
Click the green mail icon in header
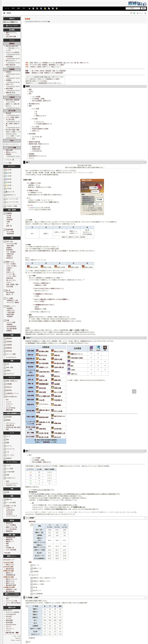click(x=134, y=13)
